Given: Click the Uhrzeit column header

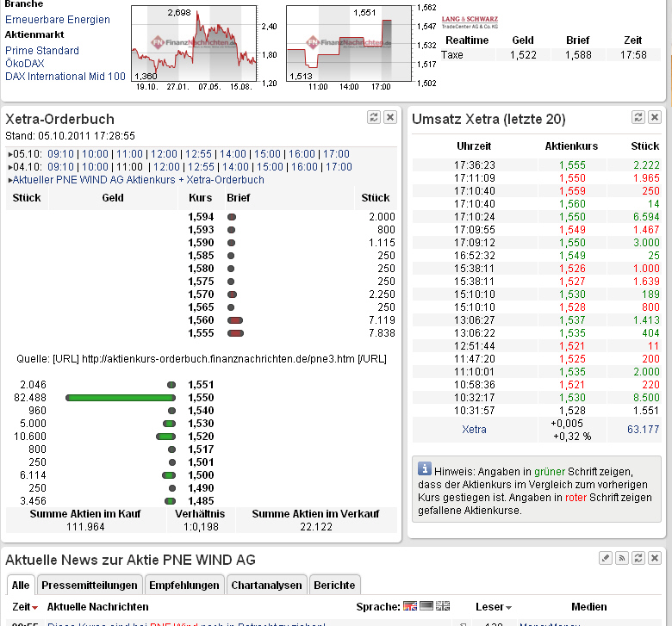Looking at the screenshot, I should tap(474, 146).
